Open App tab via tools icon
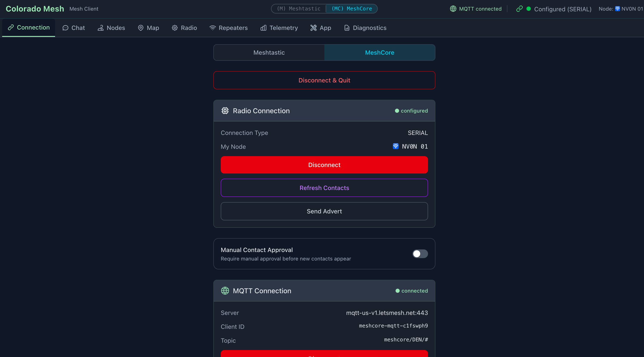The image size is (644, 357). (313, 28)
